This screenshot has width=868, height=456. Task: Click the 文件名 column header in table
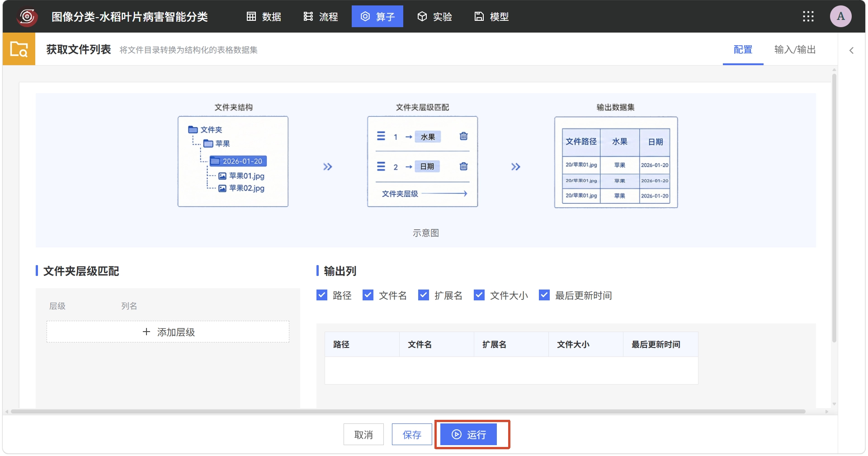click(x=437, y=344)
